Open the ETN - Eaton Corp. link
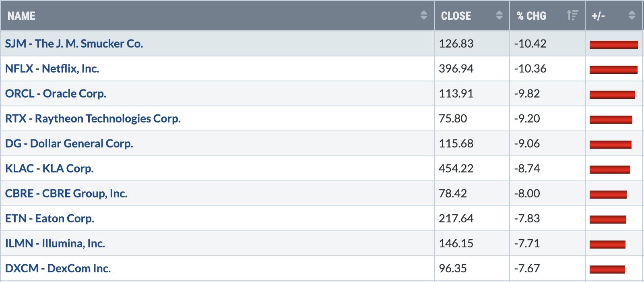 50,218
